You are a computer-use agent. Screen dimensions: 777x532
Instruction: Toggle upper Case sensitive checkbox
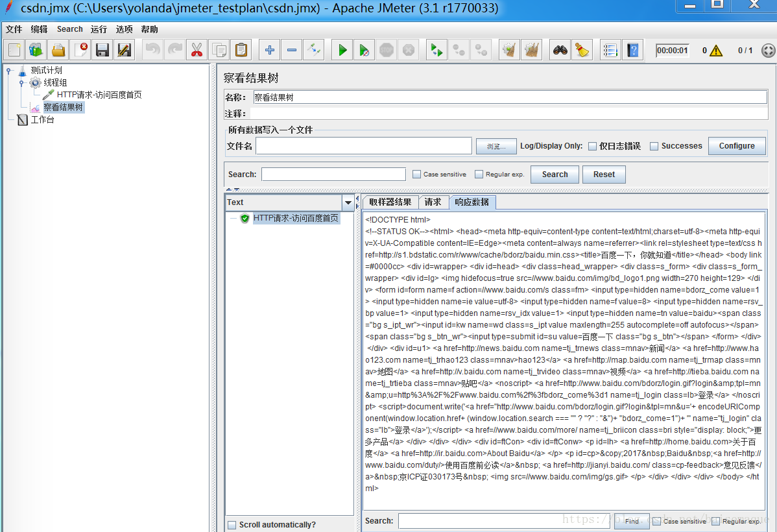417,175
